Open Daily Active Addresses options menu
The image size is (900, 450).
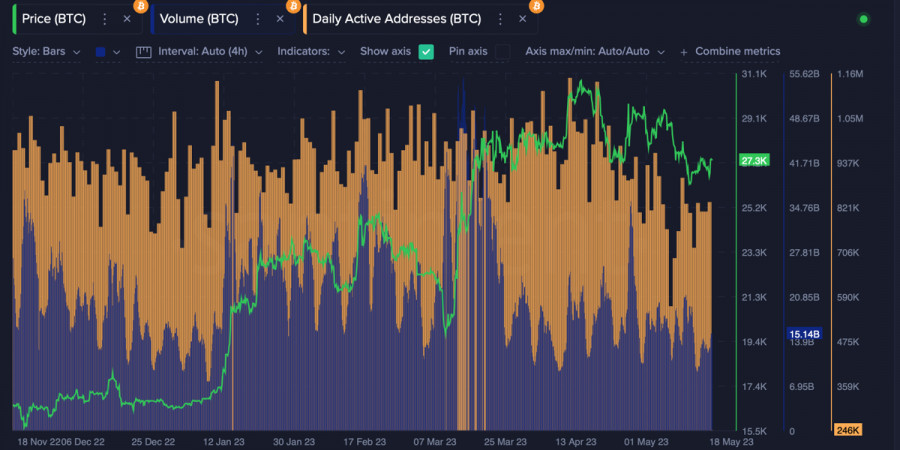point(500,19)
